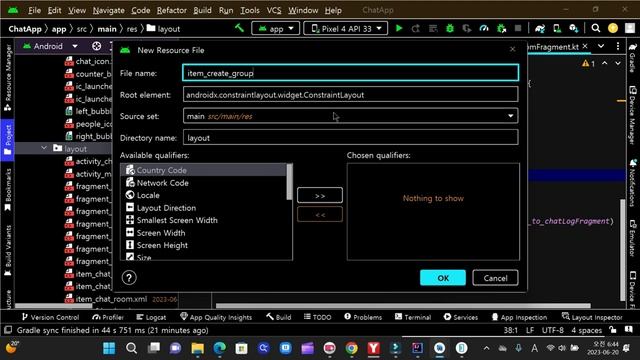640x360 pixels.
Task: Open the Problems tool window
Action: tap(363, 317)
